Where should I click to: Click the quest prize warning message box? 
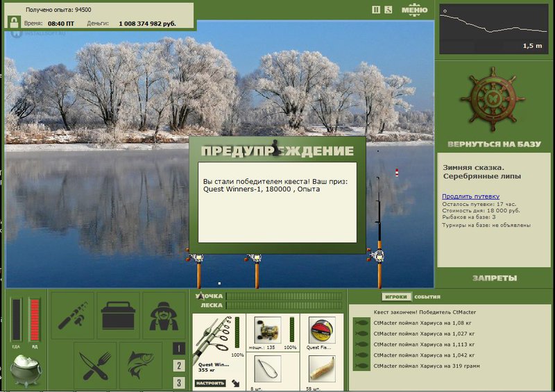(x=277, y=202)
